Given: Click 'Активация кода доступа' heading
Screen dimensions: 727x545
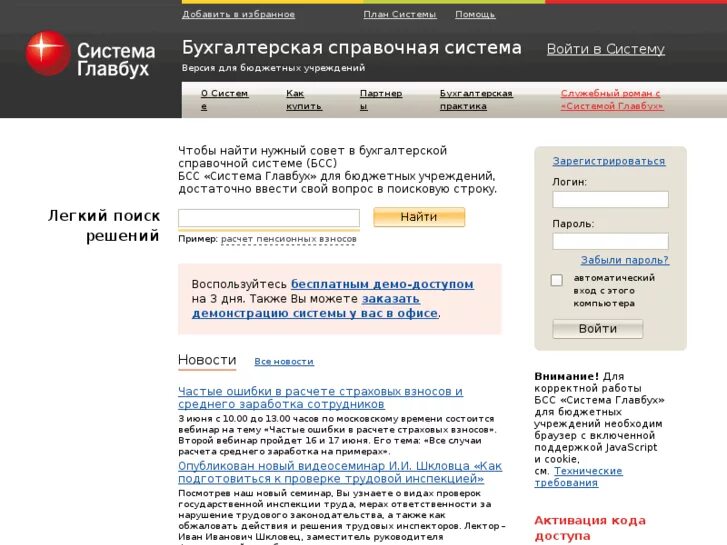Looking at the screenshot, I should [x=590, y=528].
